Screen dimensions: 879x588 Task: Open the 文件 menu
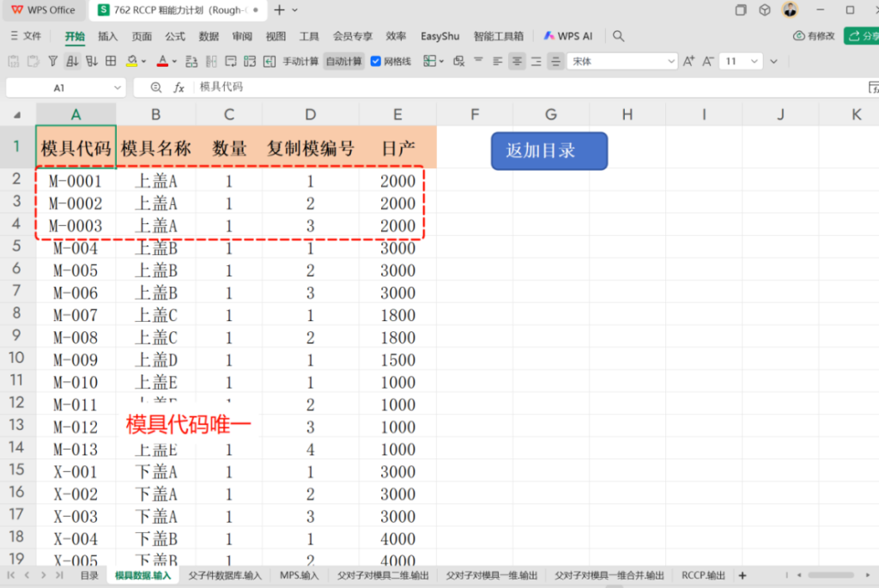tap(27, 36)
